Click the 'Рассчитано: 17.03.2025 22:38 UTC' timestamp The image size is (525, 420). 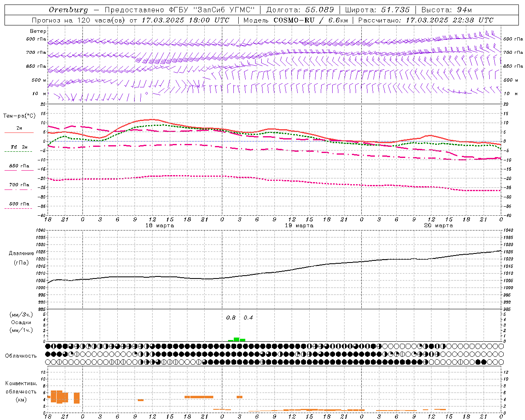pyautogui.click(x=426, y=20)
